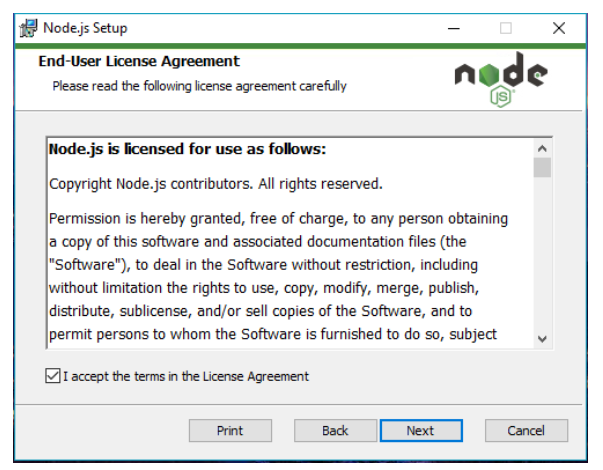Click the End-User License Agreement heading
603x470 pixels.
pos(139,61)
